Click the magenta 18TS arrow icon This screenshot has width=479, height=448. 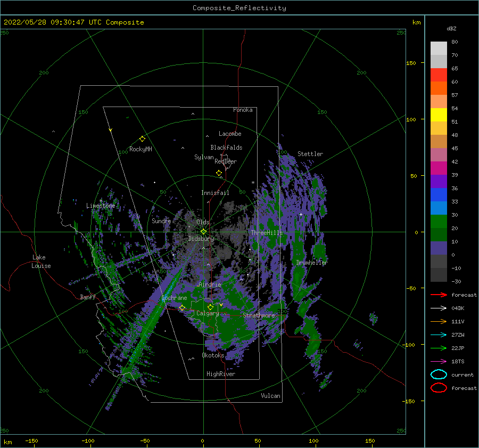pyautogui.click(x=439, y=361)
